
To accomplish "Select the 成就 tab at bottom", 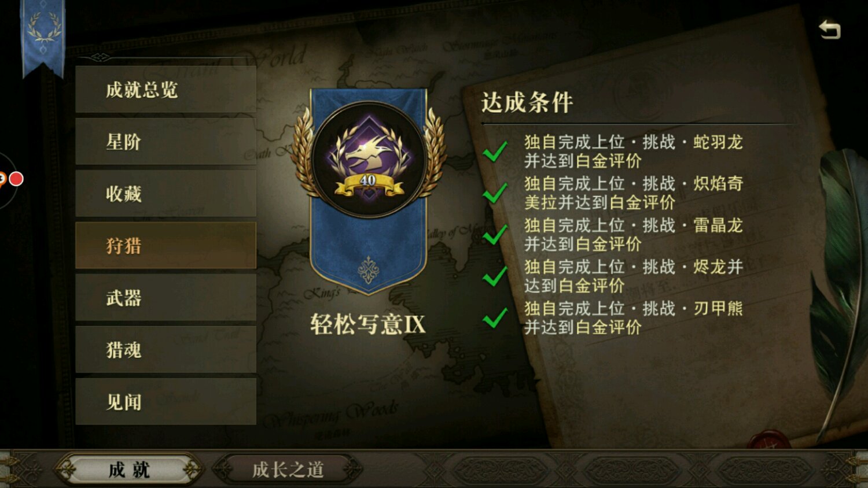I will [x=129, y=469].
